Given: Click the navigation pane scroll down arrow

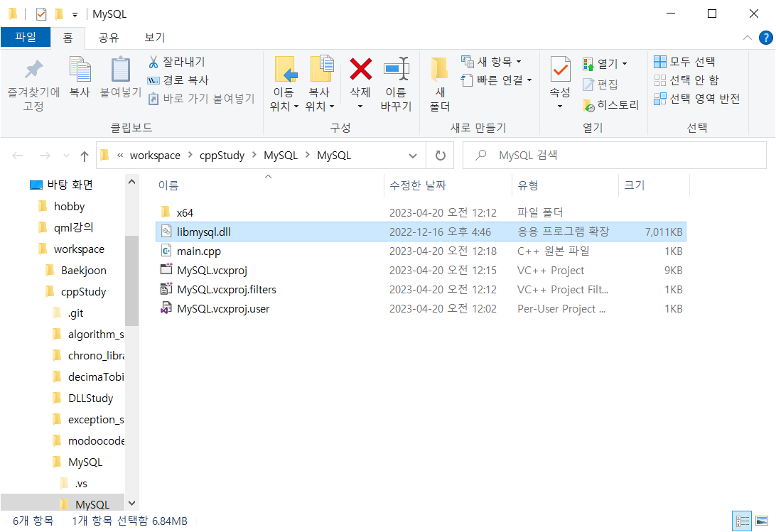Looking at the screenshot, I should [x=131, y=504].
